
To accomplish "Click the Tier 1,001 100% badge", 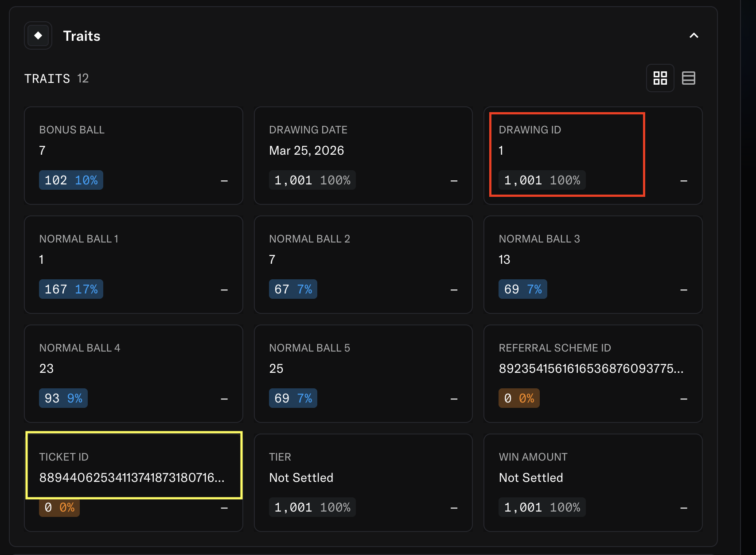I will tap(312, 507).
